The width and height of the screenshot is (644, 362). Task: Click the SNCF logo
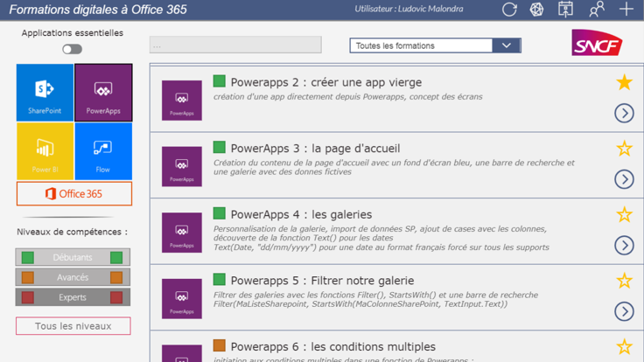(597, 42)
